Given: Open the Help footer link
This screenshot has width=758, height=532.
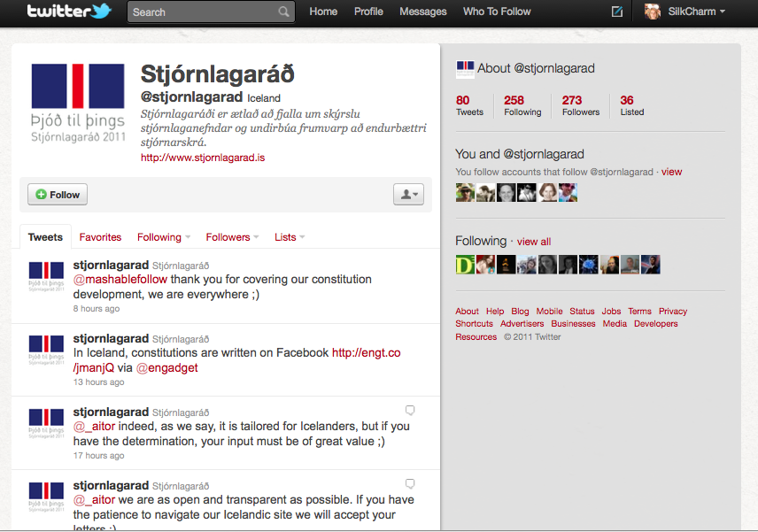Looking at the screenshot, I should coord(495,312).
